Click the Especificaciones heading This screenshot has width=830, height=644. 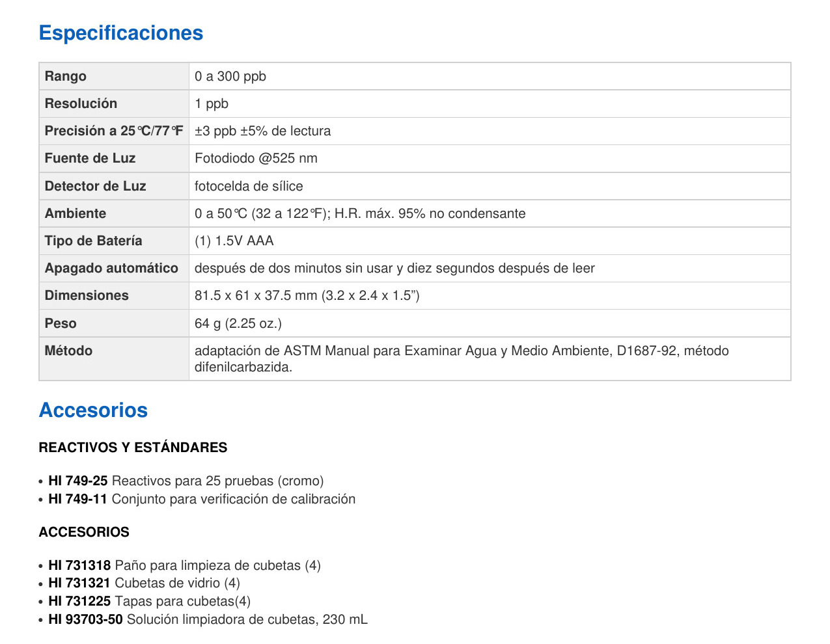tap(121, 33)
